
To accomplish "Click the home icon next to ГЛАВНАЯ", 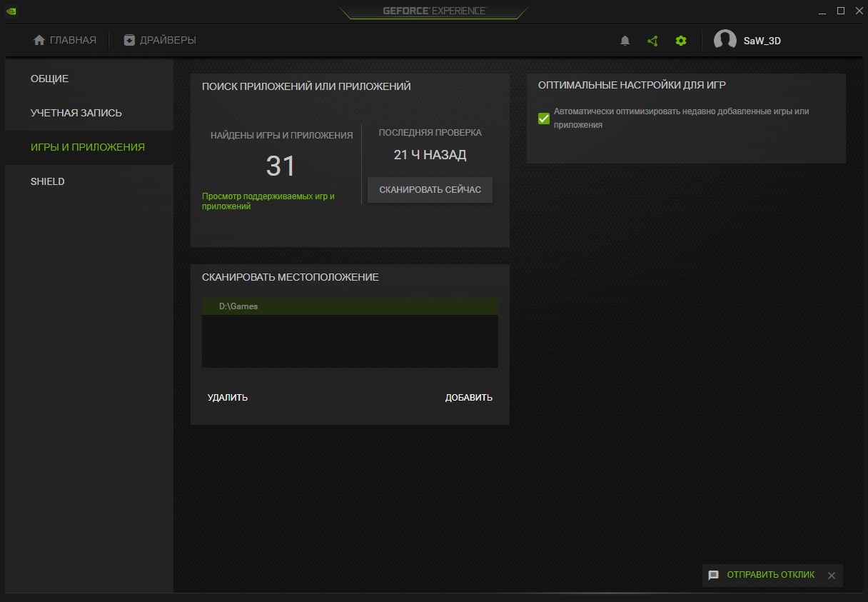I will tap(39, 40).
